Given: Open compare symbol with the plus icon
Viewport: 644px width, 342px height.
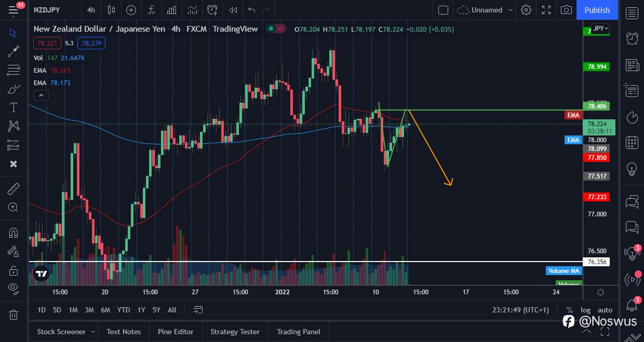Looking at the screenshot, I should point(130,10).
